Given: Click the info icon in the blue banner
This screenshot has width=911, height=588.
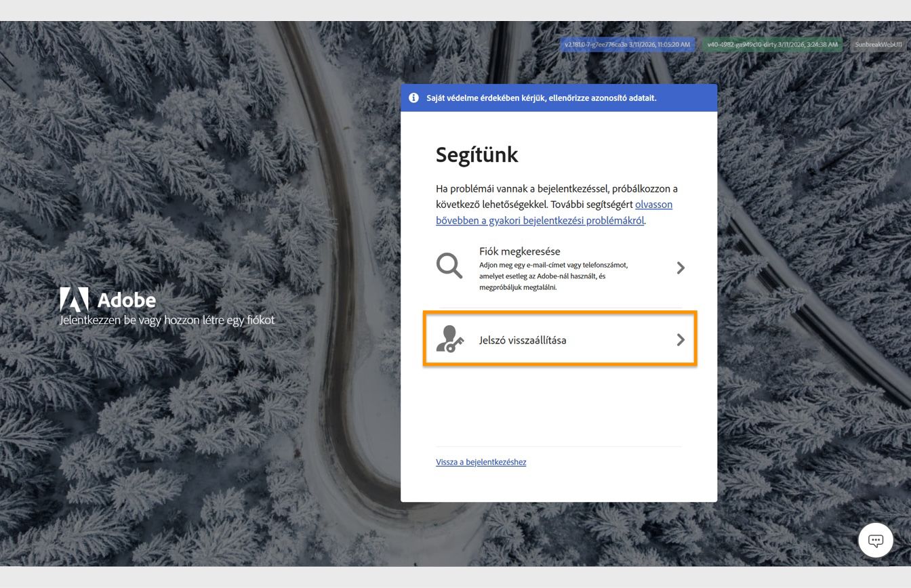Looking at the screenshot, I should pyautogui.click(x=413, y=98).
